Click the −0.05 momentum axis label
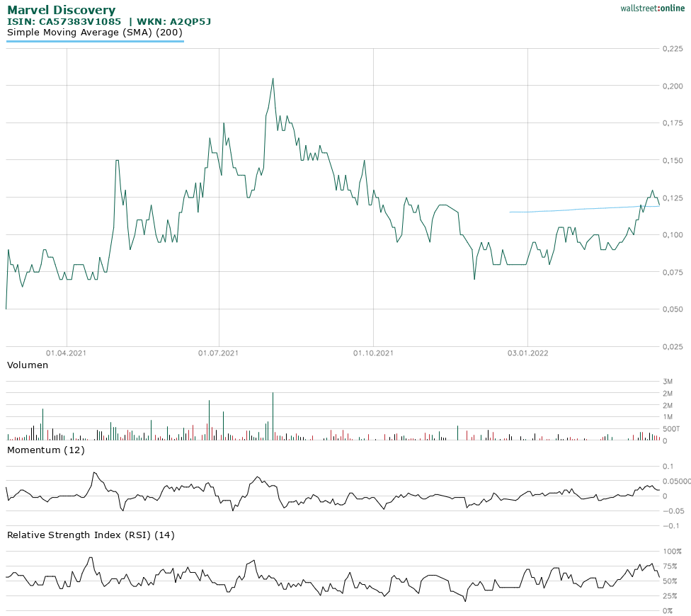 point(674,511)
